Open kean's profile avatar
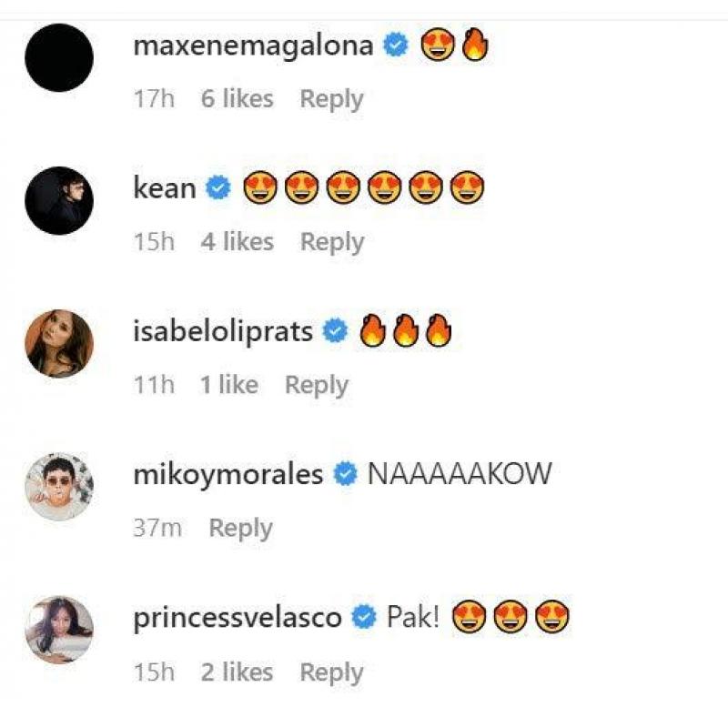Screen dimensions: 728x707 (x=59, y=200)
